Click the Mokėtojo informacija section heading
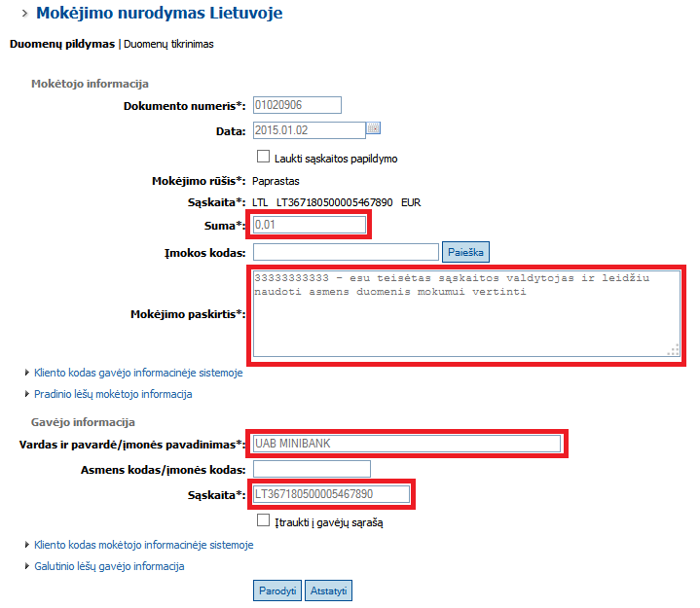 click(x=90, y=84)
